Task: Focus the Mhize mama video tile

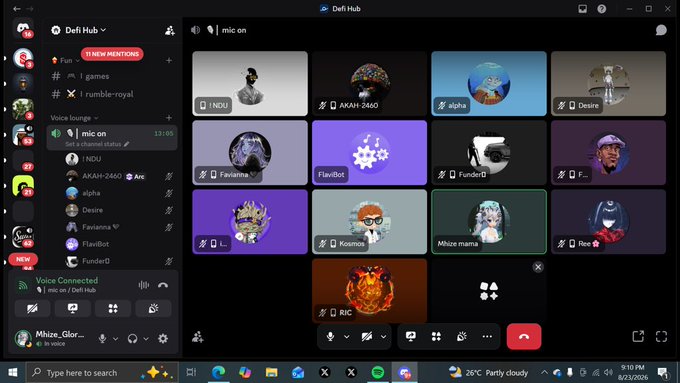Action: tap(489, 221)
